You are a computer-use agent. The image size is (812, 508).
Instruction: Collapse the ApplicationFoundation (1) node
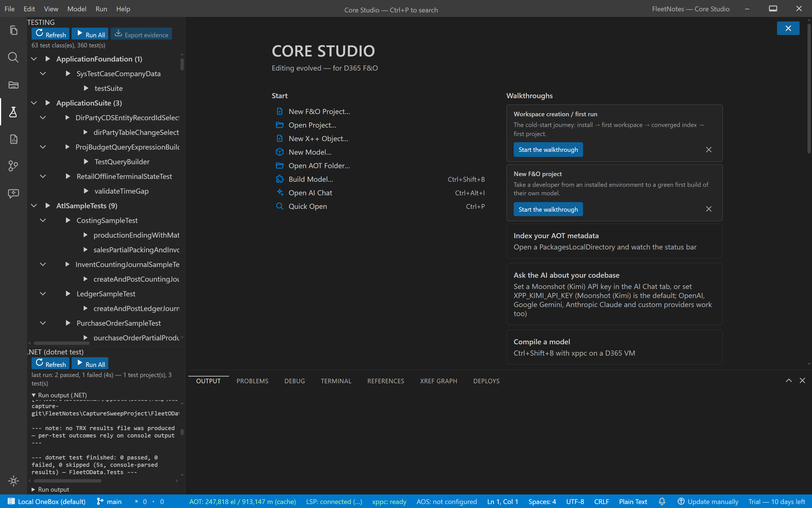34,59
